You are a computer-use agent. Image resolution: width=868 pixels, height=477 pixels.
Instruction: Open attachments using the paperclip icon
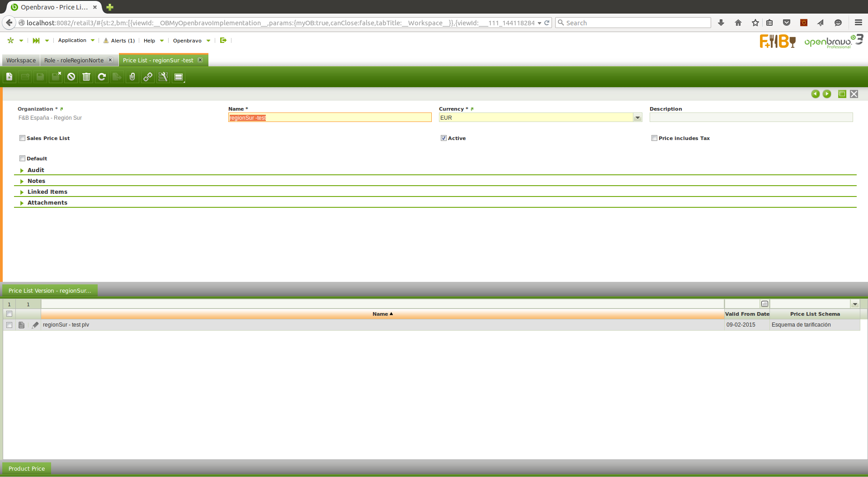pos(132,77)
